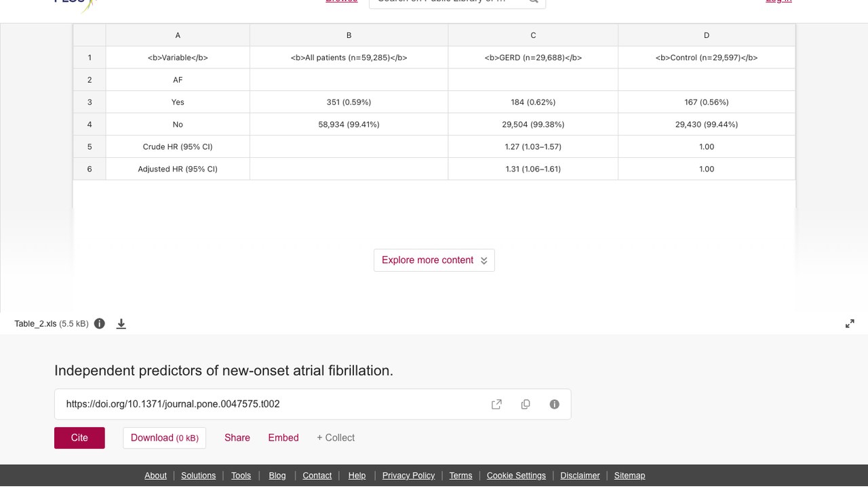Open the Blog footer link

tap(277, 475)
